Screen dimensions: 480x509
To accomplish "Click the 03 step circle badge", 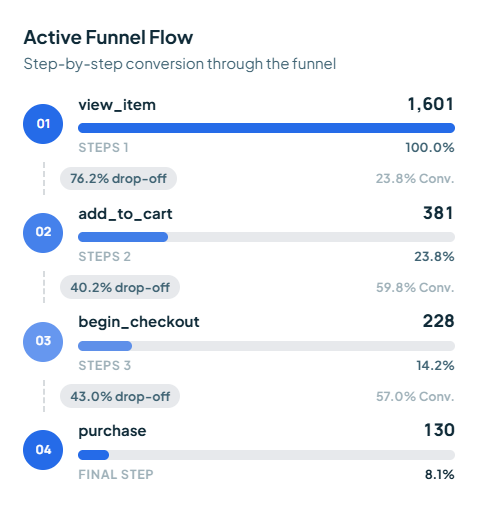I will pyautogui.click(x=43, y=342).
